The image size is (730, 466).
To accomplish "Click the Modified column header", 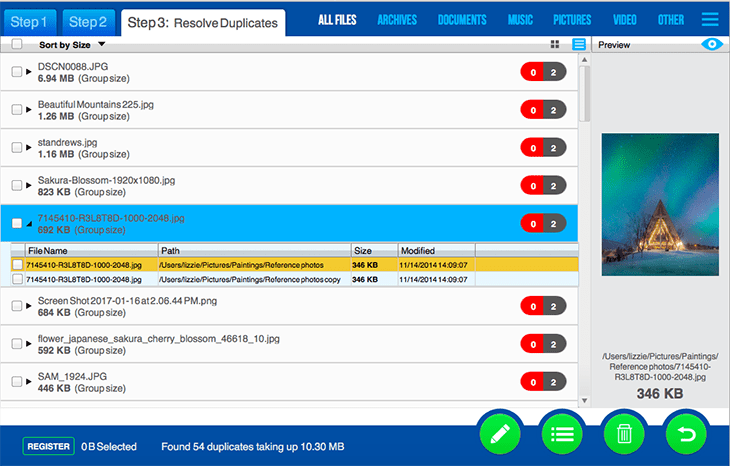I will 437,250.
